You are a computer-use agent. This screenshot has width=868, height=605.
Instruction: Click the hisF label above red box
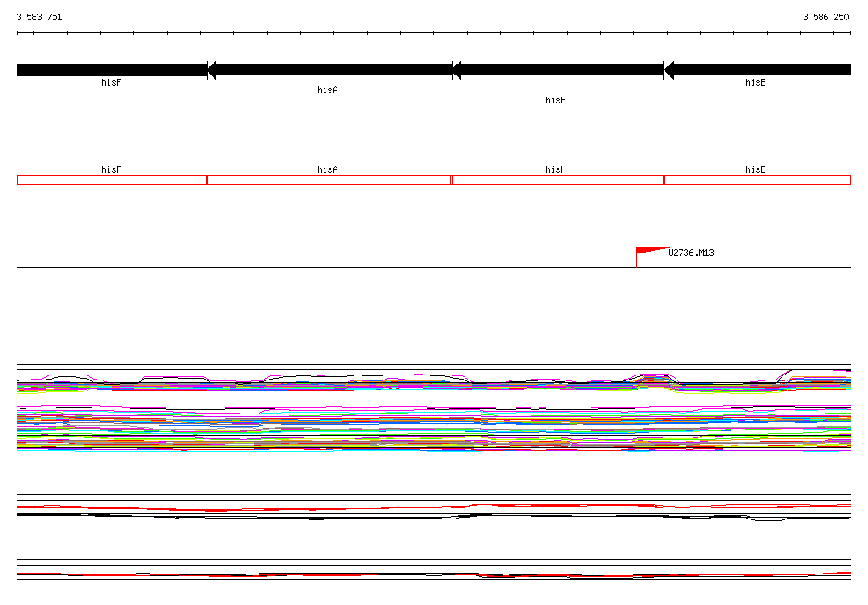tap(111, 169)
